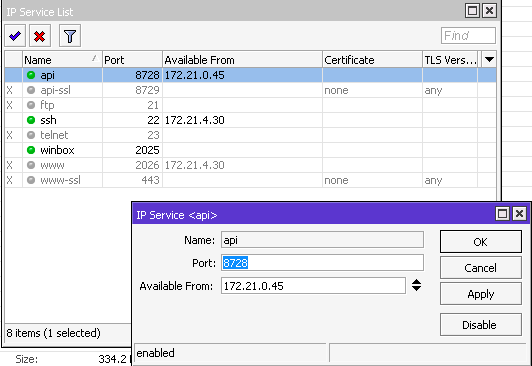
Task: Click the green status dot for api
Action: pos(31,75)
